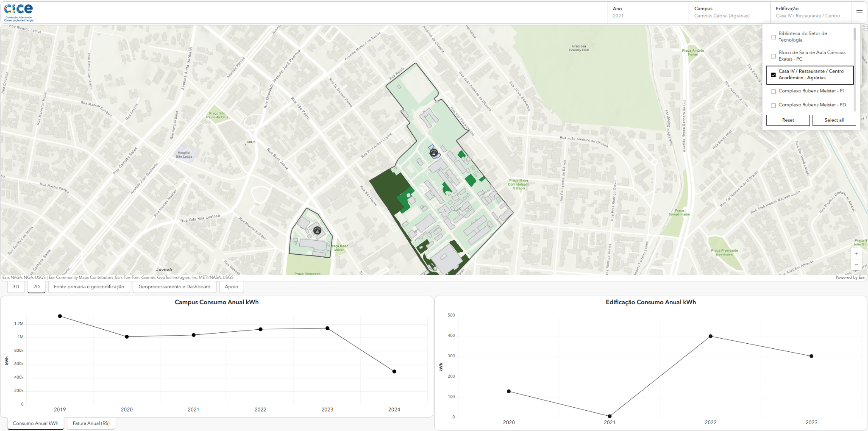Collapse the Edificação filter dropdown
The width and height of the screenshot is (868, 431).
point(810,12)
